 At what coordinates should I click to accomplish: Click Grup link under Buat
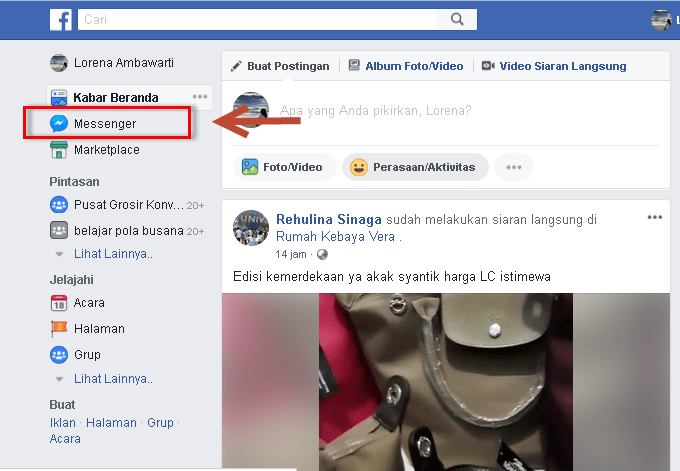160,422
